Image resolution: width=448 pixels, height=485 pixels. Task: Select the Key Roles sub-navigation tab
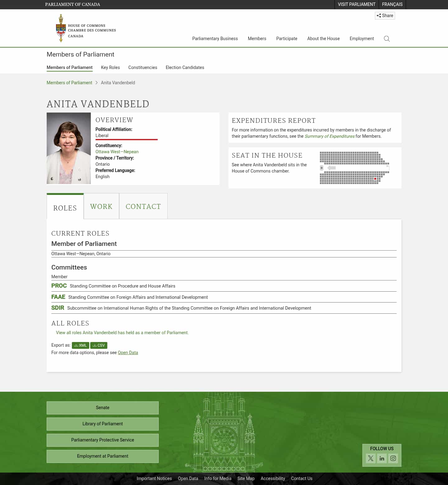coord(110,67)
